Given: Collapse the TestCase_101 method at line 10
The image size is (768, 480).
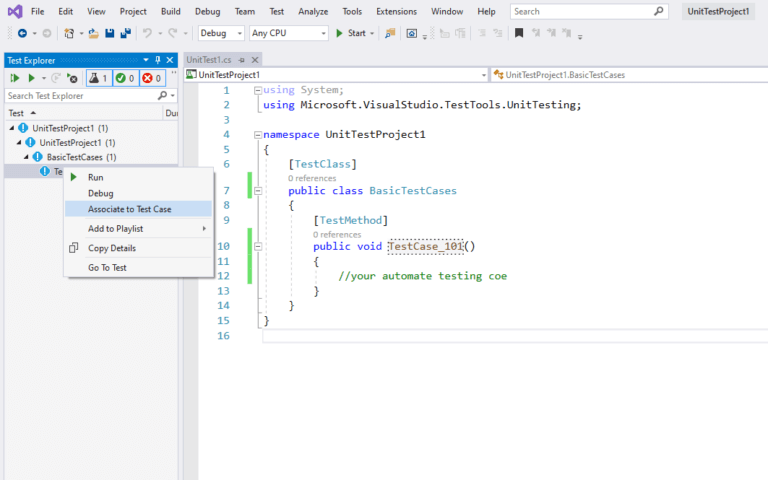Looking at the screenshot, I should click(258, 247).
